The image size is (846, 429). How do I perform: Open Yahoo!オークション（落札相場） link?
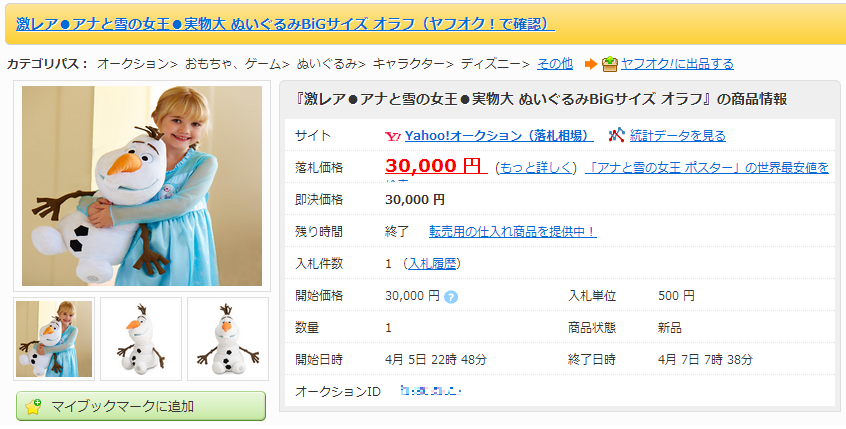(499, 135)
